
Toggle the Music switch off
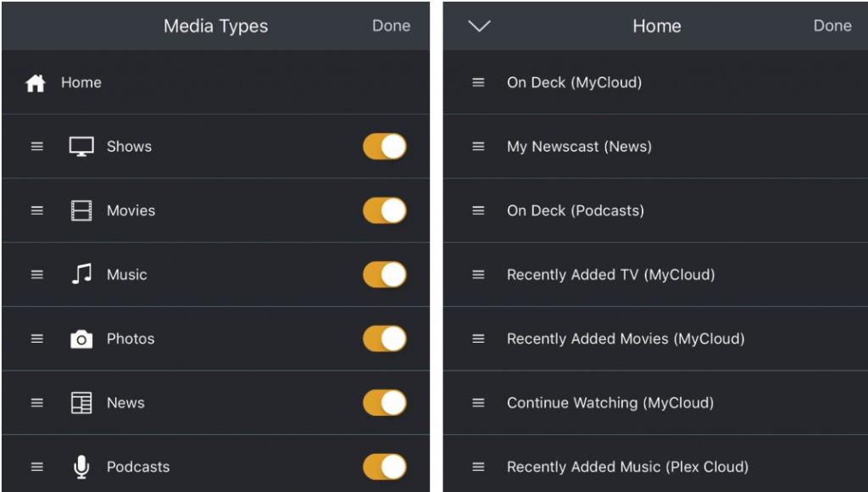click(x=385, y=275)
